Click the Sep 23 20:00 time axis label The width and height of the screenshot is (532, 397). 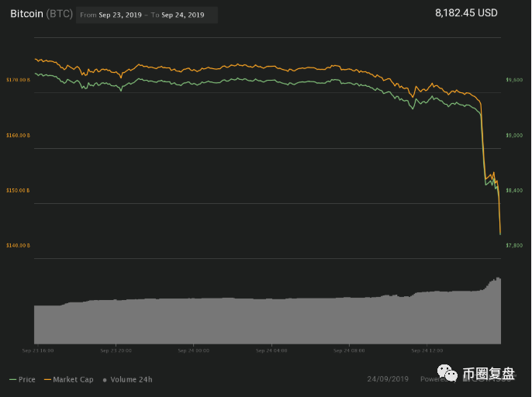(116, 350)
